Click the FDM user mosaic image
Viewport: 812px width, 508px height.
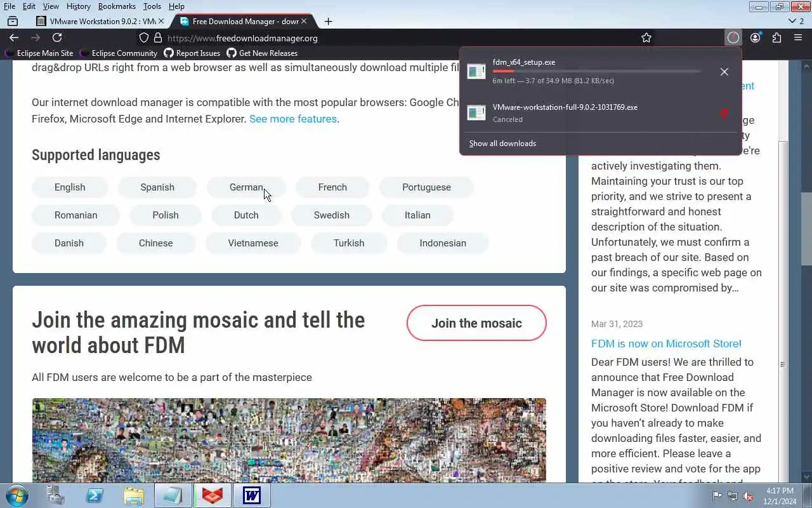click(289, 441)
